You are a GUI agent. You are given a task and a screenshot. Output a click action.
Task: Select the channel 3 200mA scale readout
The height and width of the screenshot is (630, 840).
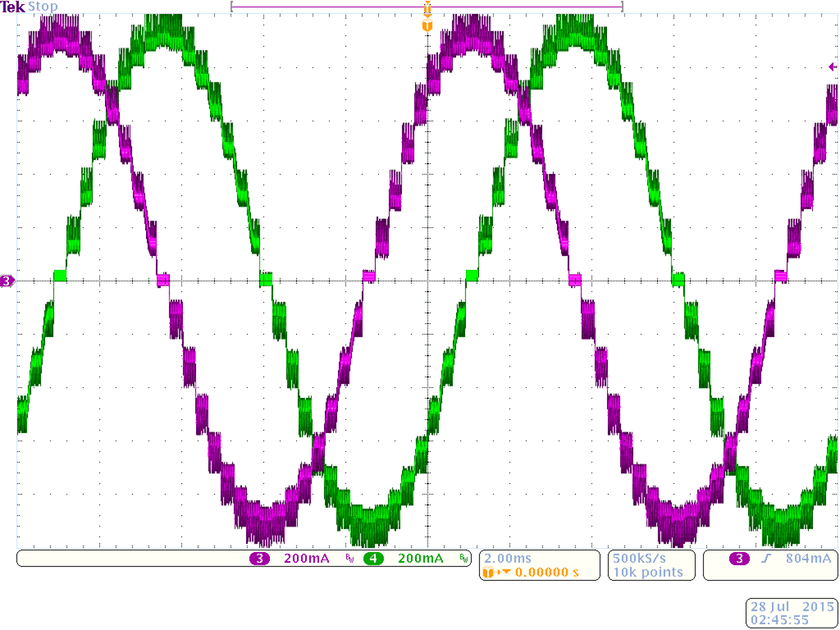tap(306, 559)
